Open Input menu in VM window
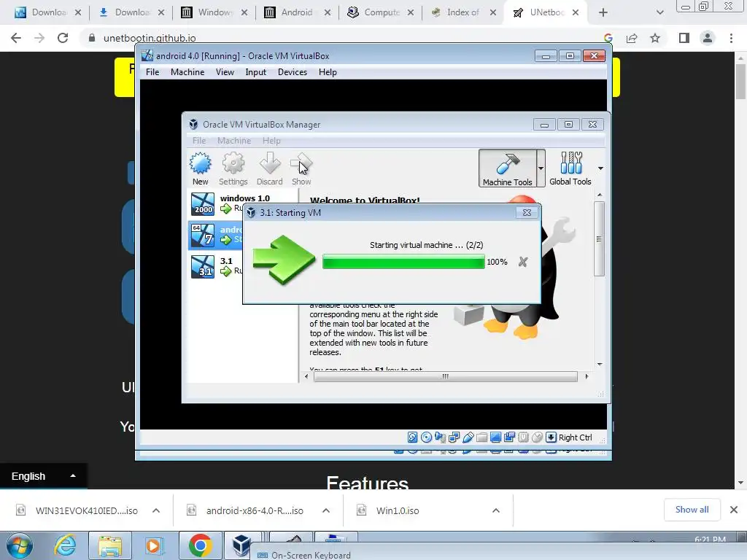The image size is (747, 560). 255,72
